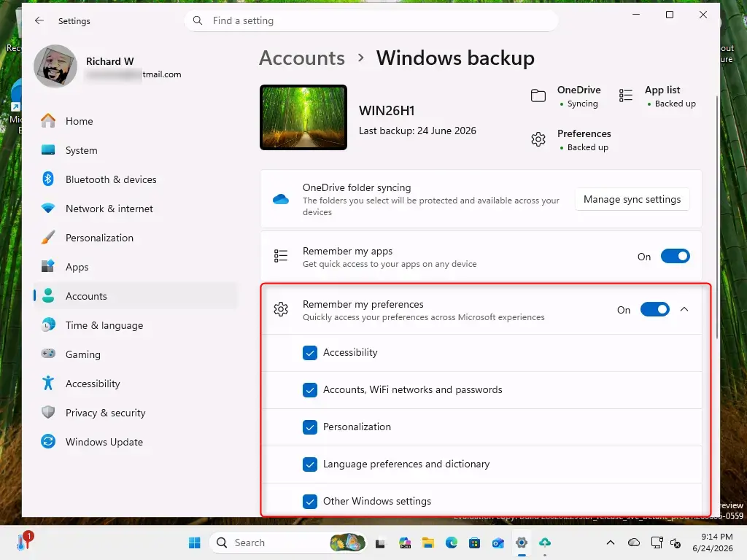Image resolution: width=747 pixels, height=560 pixels.
Task: Uncheck Language preferences and dictionary
Action: pos(309,464)
